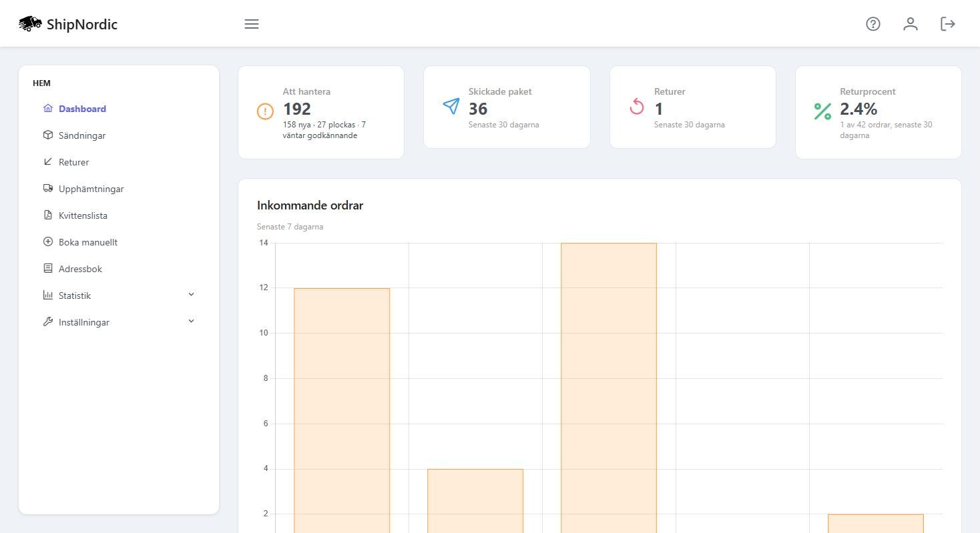Click the orange warning icon in Att hantera
This screenshot has height=533, width=980.
265,111
